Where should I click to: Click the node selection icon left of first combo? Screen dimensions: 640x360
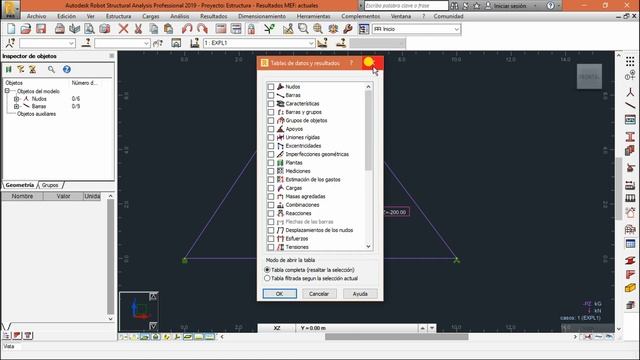[x=10, y=43]
